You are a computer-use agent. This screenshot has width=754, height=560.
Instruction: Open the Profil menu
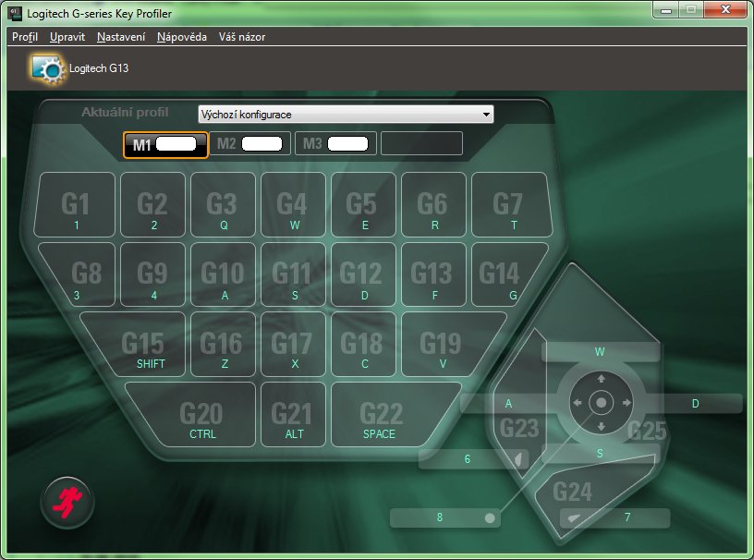tap(25, 37)
